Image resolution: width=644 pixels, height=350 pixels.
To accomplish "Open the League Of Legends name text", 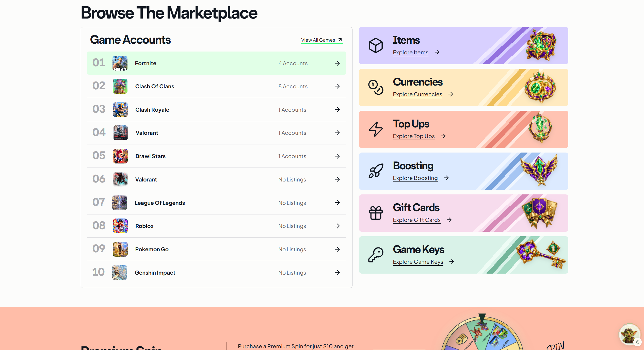I will point(160,203).
